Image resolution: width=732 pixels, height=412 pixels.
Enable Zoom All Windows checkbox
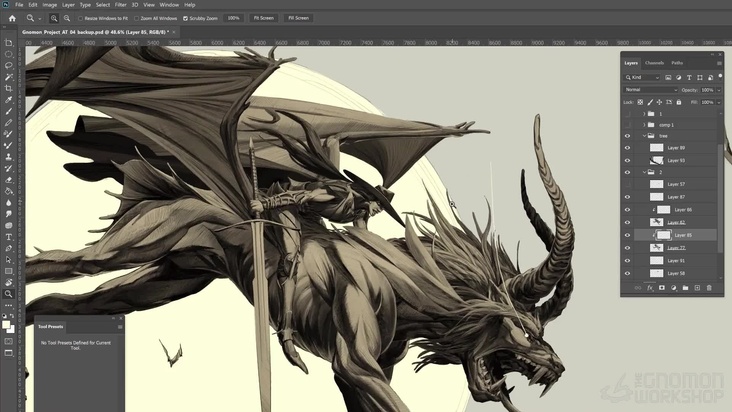pyautogui.click(x=136, y=19)
